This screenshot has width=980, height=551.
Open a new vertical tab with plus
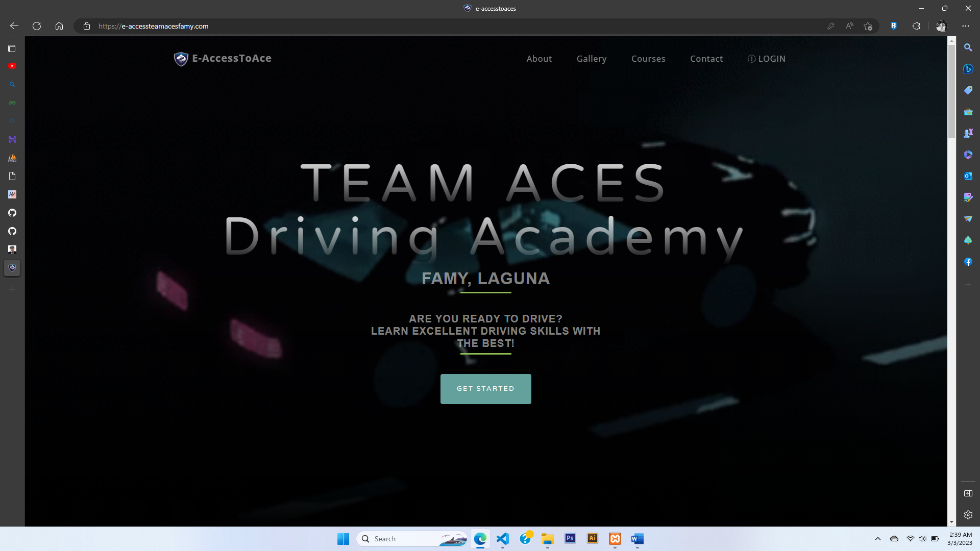[12, 289]
